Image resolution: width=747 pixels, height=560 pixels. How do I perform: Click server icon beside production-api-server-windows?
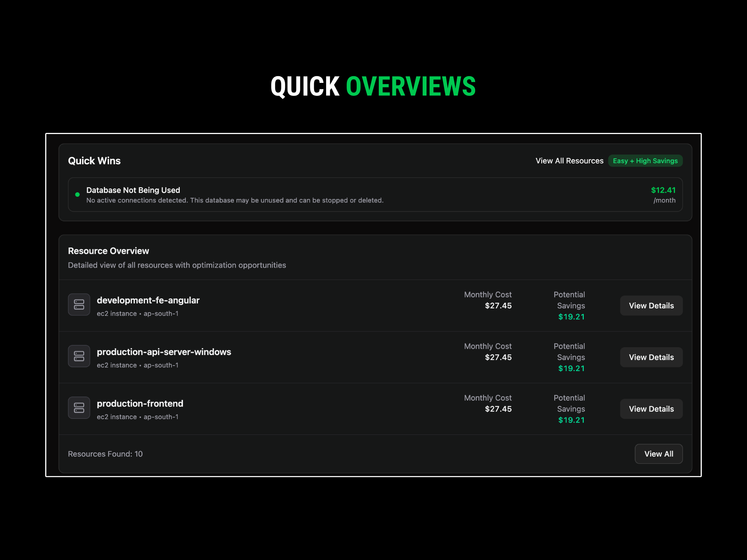coord(79,356)
